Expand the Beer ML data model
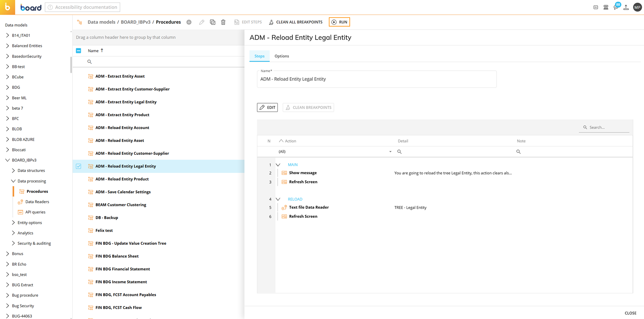The image size is (644, 319). 7,98
